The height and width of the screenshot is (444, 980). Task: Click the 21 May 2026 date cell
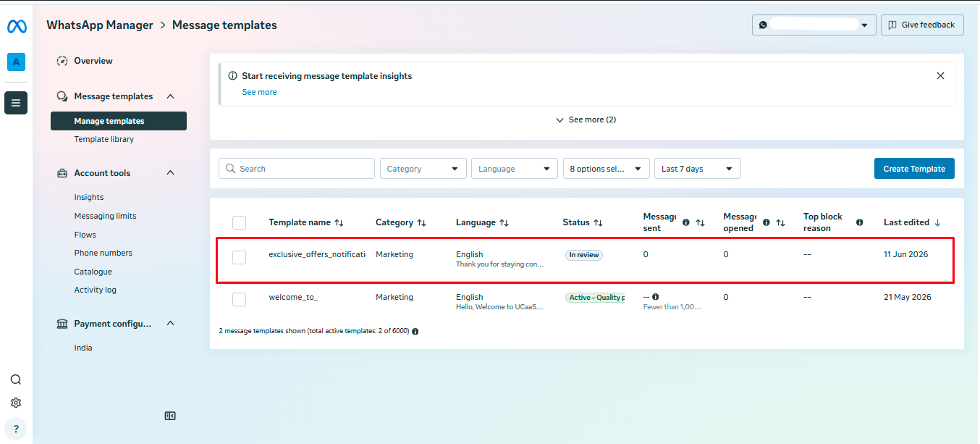[907, 297]
